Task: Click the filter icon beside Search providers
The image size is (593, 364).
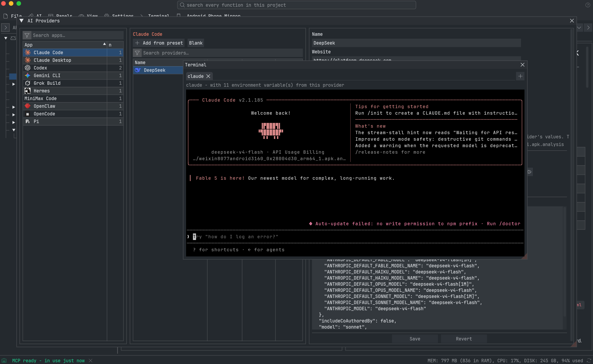Action: tap(137, 53)
